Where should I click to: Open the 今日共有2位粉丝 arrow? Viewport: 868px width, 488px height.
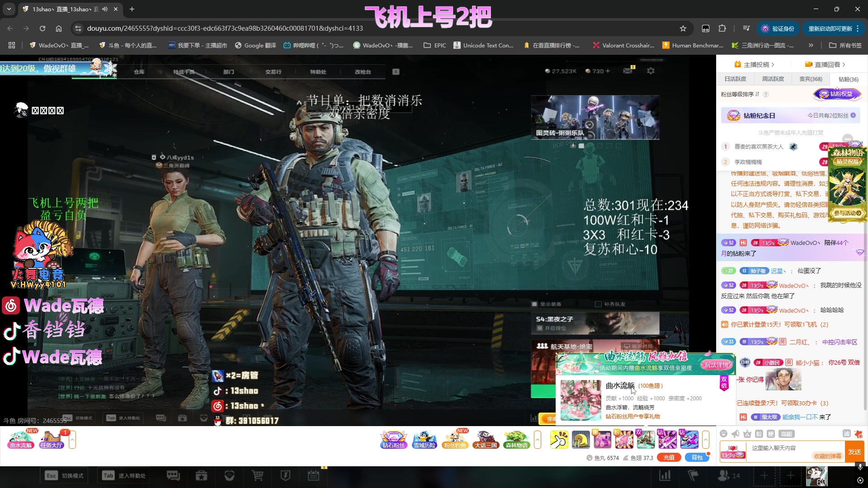(x=853, y=115)
